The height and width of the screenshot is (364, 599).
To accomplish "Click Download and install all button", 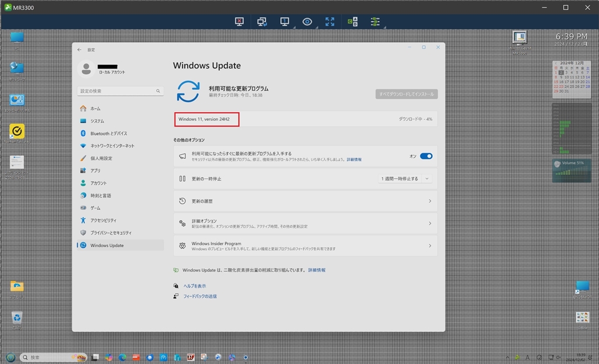I will tap(407, 94).
